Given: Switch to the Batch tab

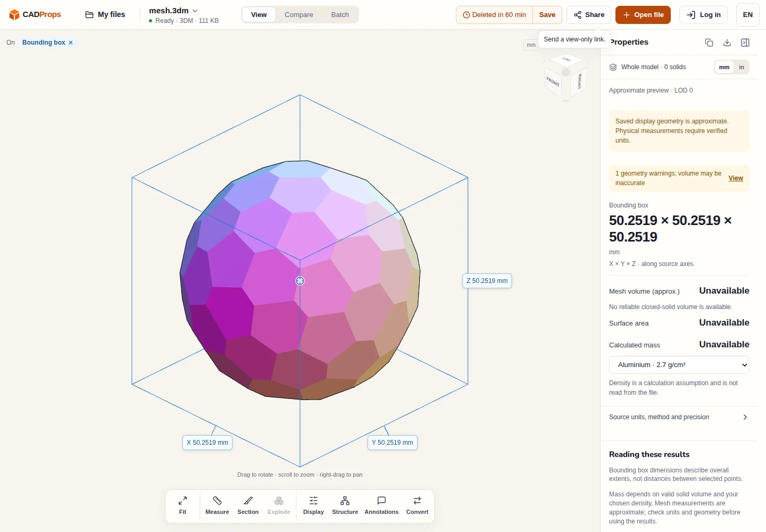Looking at the screenshot, I should tap(340, 15).
